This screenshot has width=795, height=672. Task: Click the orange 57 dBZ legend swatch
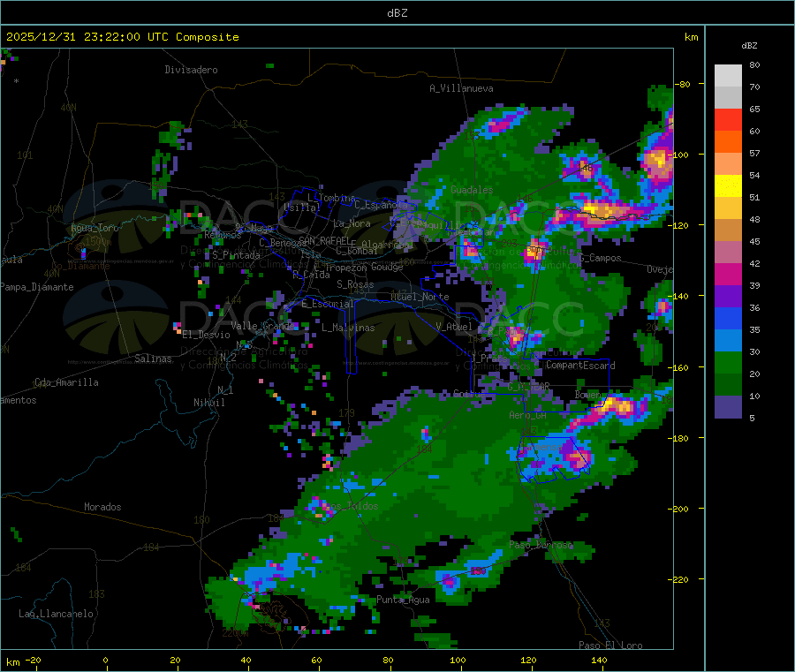pyautogui.click(x=728, y=142)
